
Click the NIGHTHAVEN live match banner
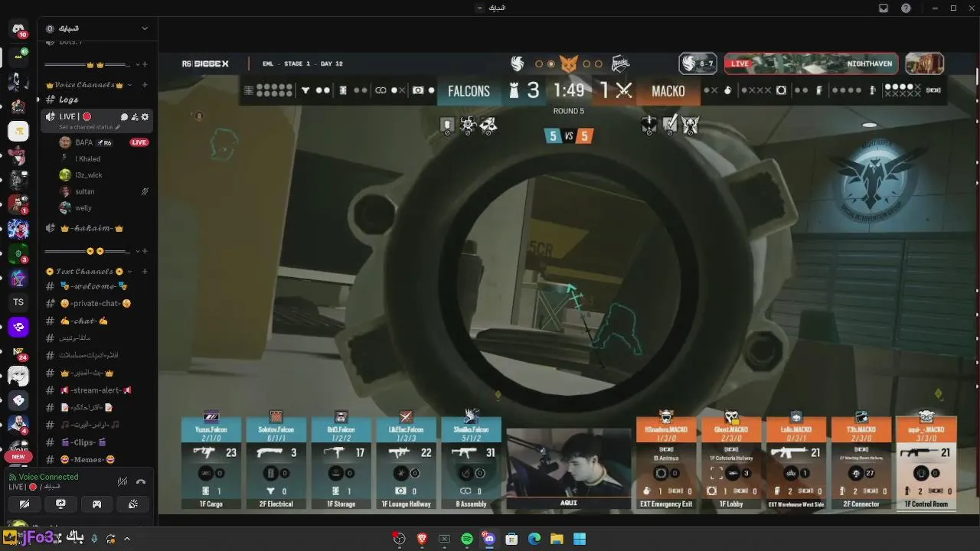click(x=811, y=64)
